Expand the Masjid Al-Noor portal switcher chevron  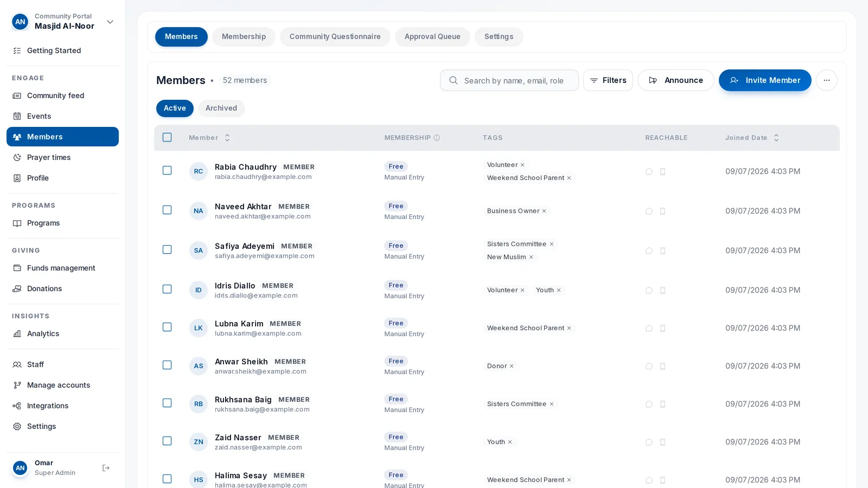[110, 22]
